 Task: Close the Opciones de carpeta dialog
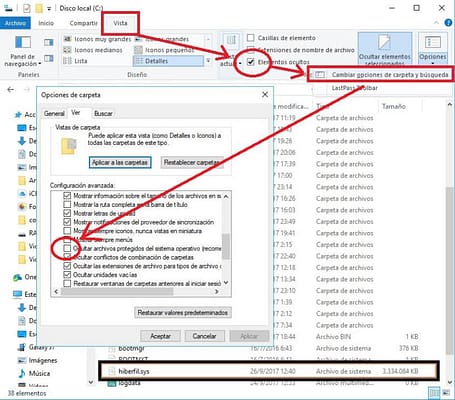(x=265, y=95)
